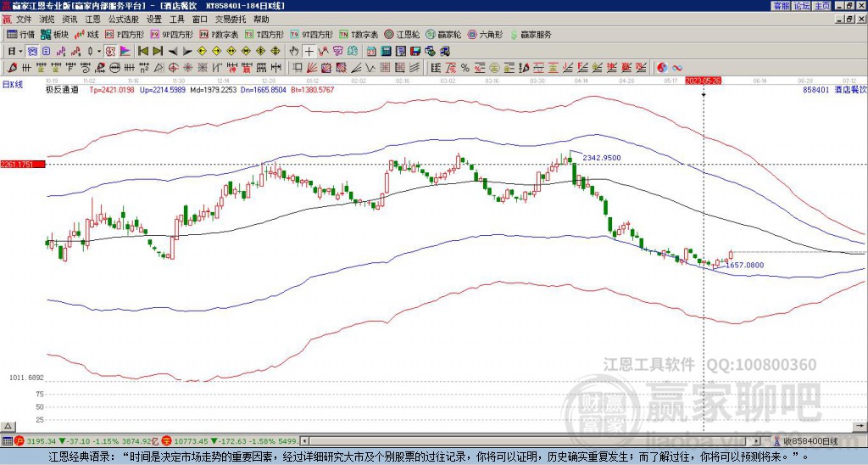The image size is (868, 465).
Task: Open the P四方形 square tool
Action: pos(125,34)
